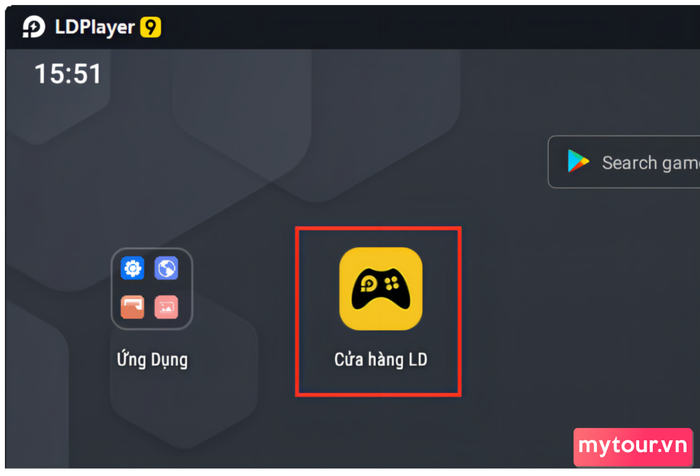Click the 15:51 clock display
Image resolution: width=700 pixels, height=476 pixels.
(68, 74)
